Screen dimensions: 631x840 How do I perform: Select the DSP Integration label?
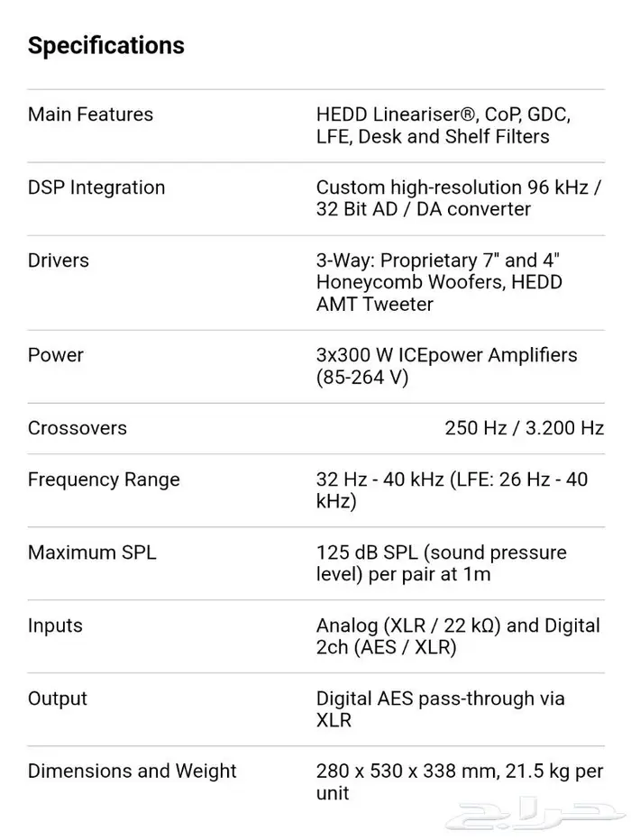[x=96, y=187]
